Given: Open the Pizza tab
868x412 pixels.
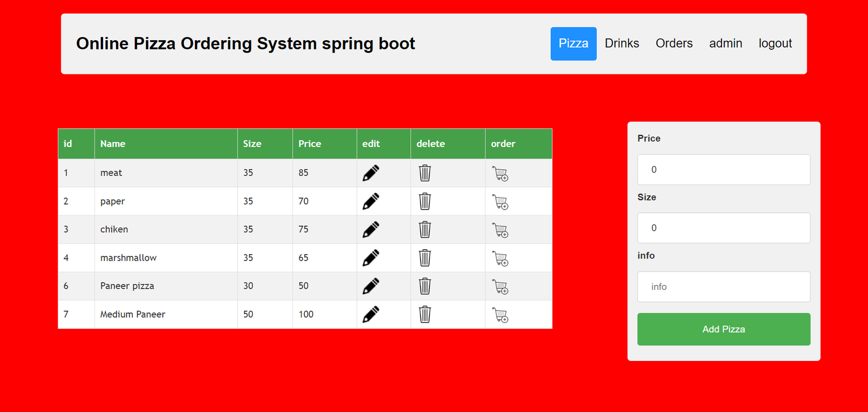Looking at the screenshot, I should 573,43.
